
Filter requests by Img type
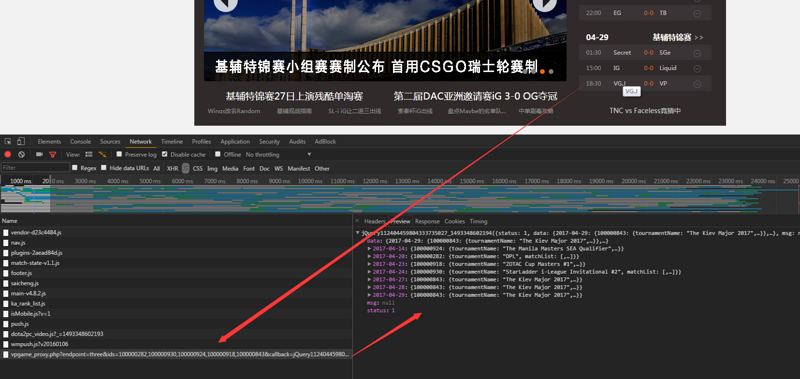[212, 168]
